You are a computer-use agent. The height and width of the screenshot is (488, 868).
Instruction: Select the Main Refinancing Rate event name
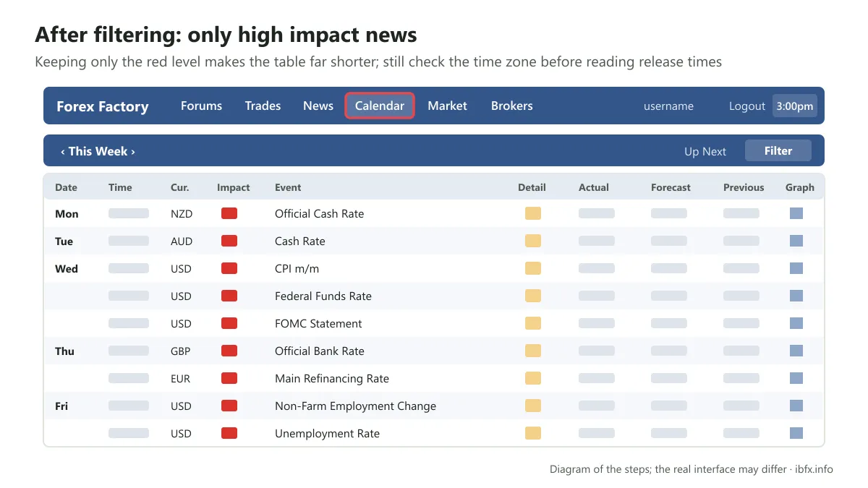point(332,378)
